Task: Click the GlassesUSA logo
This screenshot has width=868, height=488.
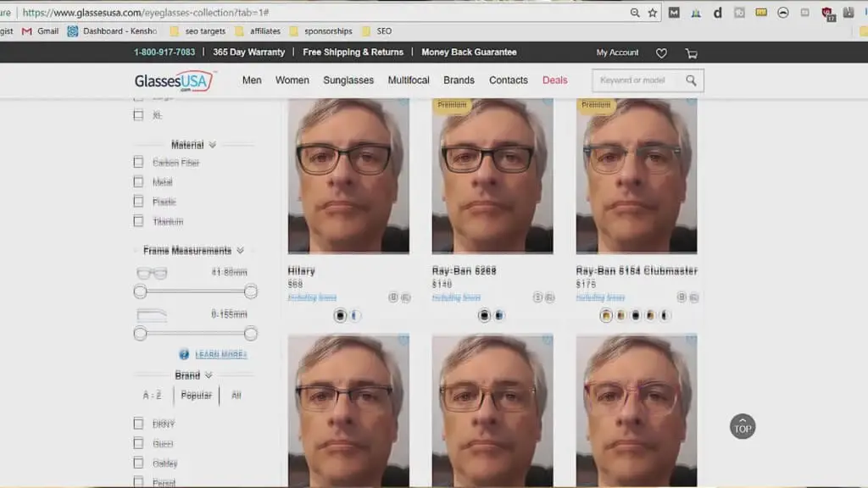Action: click(x=174, y=80)
